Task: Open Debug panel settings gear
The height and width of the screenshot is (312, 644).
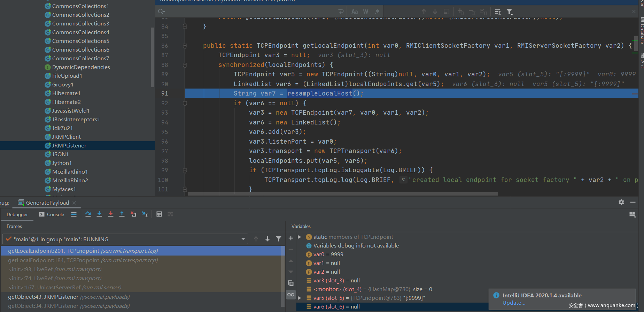Action: pyautogui.click(x=621, y=202)
